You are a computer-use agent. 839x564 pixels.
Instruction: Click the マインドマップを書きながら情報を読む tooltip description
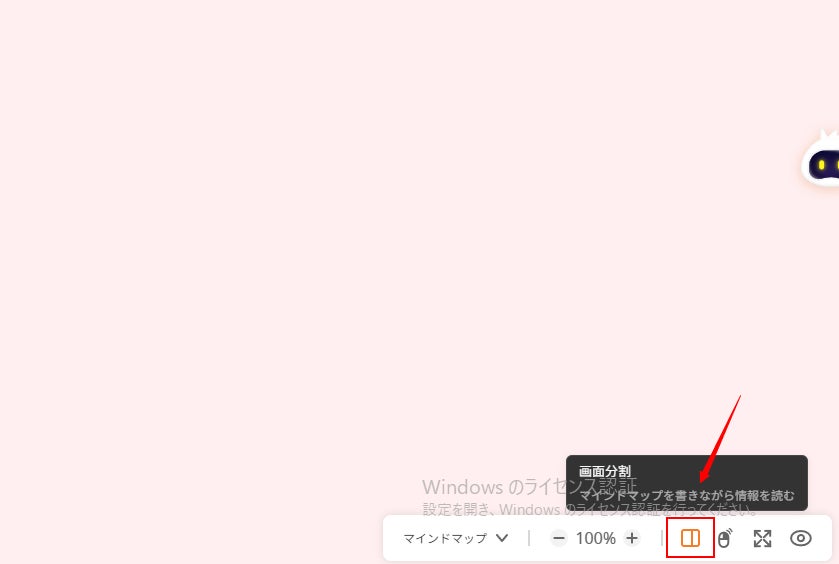point(687,496)
